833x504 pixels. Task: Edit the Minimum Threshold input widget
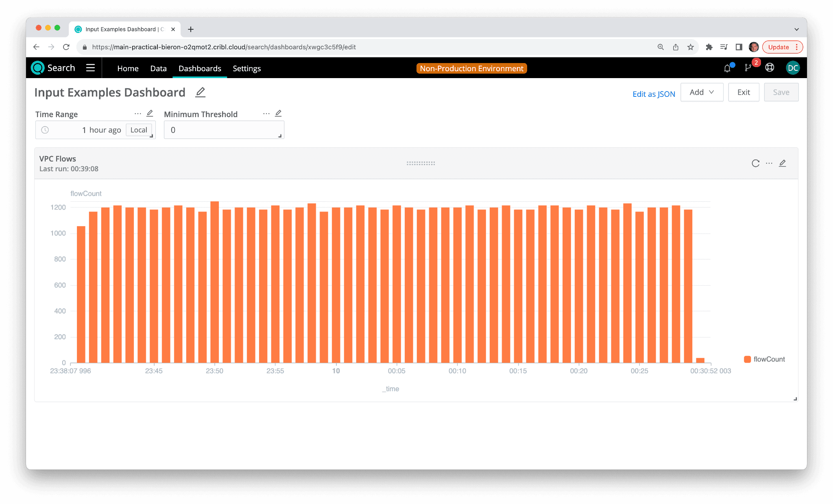coord(278,113)
